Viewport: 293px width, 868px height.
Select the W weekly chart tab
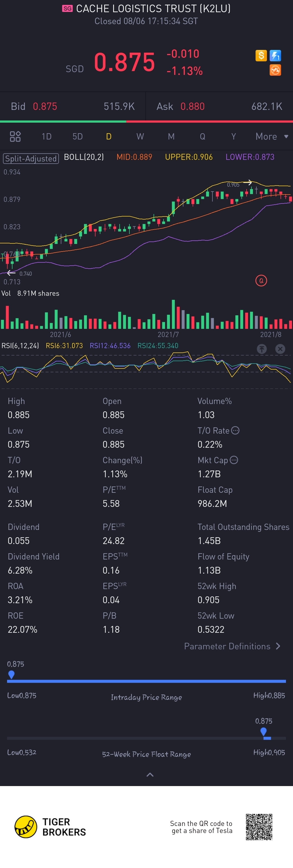point(140,136)
